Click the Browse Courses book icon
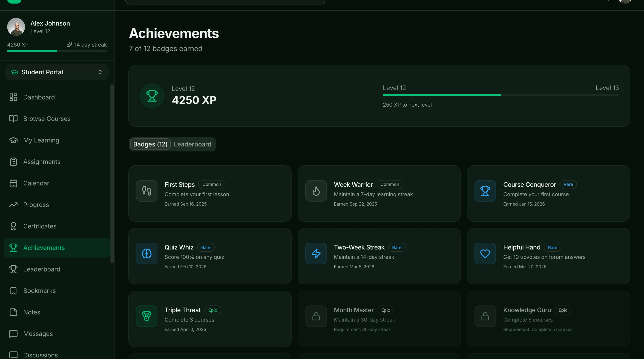This screenshot has height=359, width=644. 13,119
